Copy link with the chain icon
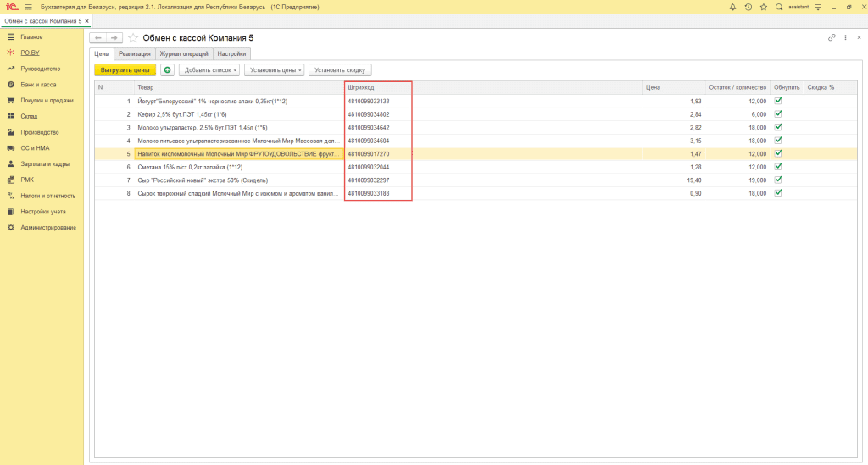 (832, 37)
